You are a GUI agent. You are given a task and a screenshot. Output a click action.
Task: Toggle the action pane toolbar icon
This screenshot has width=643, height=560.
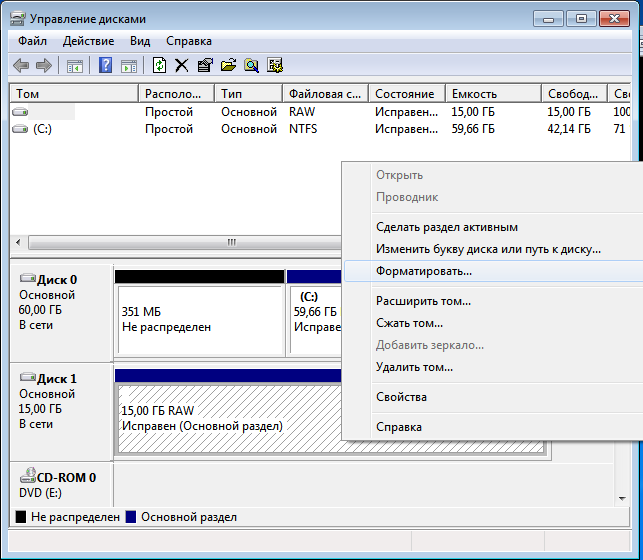(x=129, y=66)
